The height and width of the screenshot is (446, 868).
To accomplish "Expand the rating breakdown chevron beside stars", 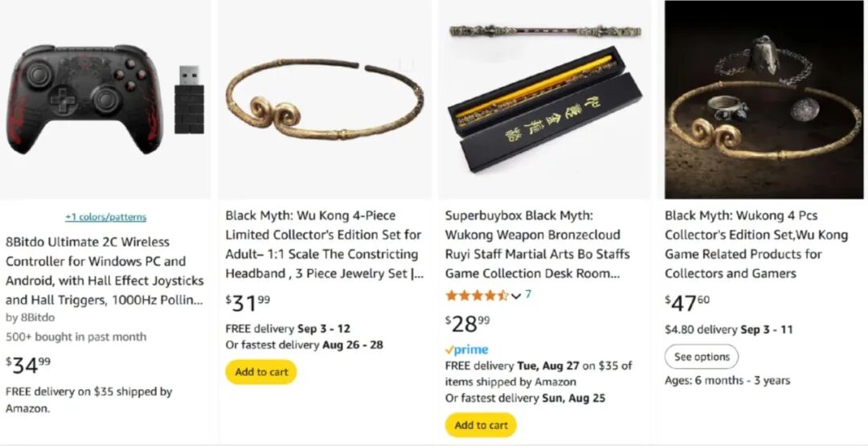I will click(516, 296).
